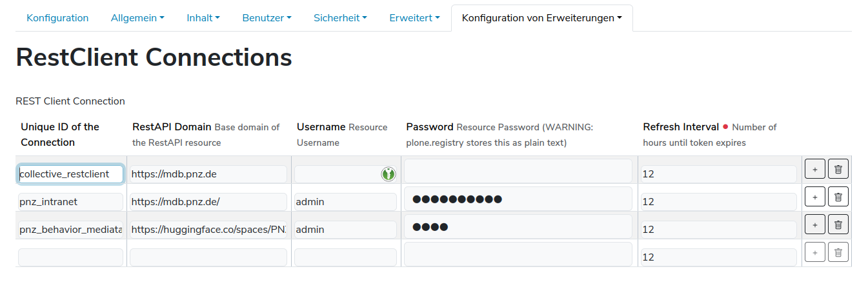This screenshot has height=289, width=868.
Task: Click the pnz_intranet password field
Action: [518, 199]
